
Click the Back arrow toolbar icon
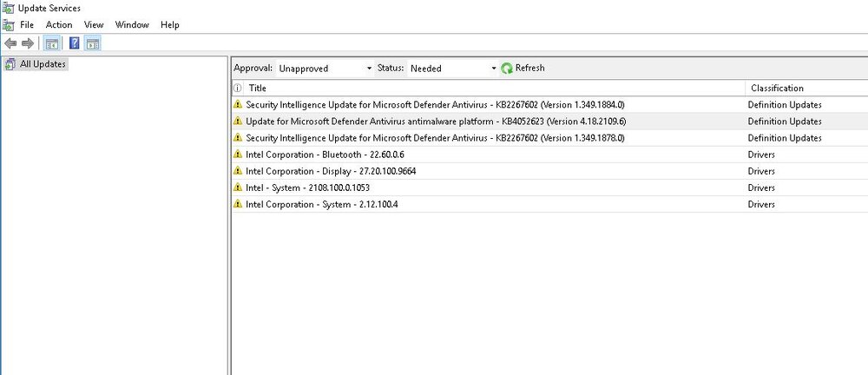(x=10, y=43)
